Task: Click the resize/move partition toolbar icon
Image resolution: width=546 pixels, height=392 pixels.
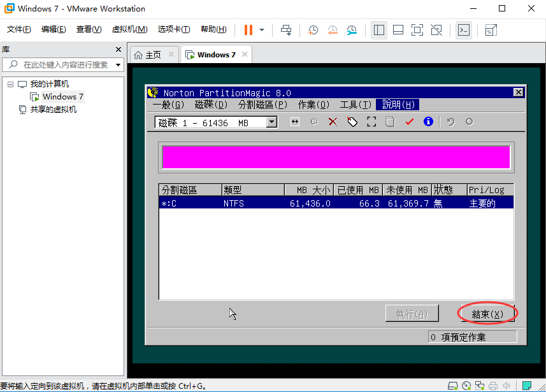Action: (x=295, y=122)
